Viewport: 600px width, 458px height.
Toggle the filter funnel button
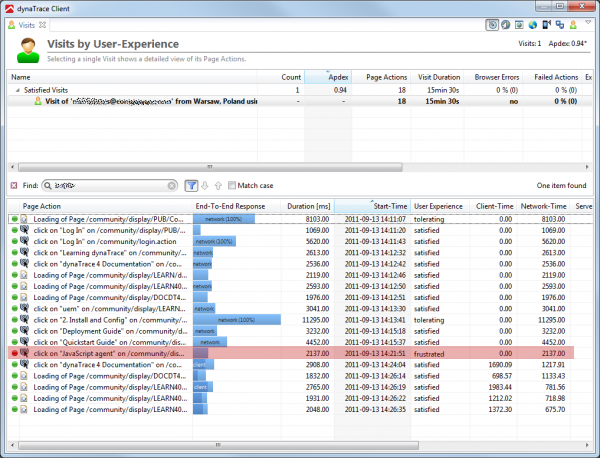(x=191, y=186)
